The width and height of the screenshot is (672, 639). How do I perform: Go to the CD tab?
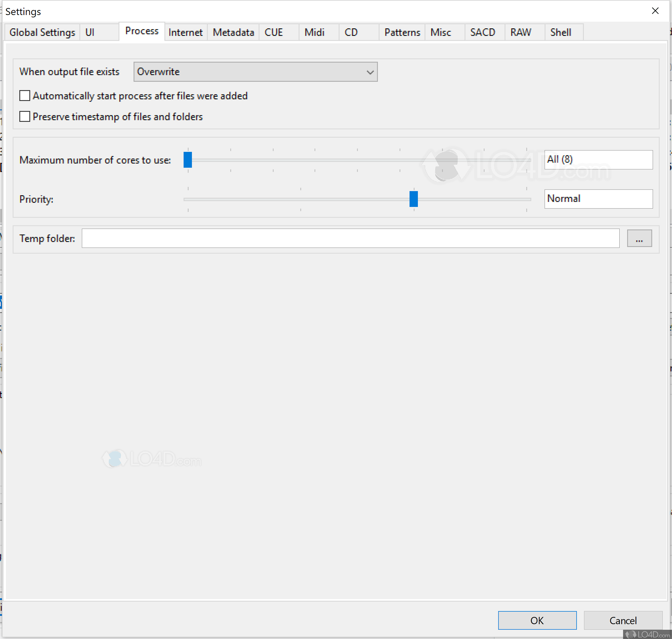(351, 32)
